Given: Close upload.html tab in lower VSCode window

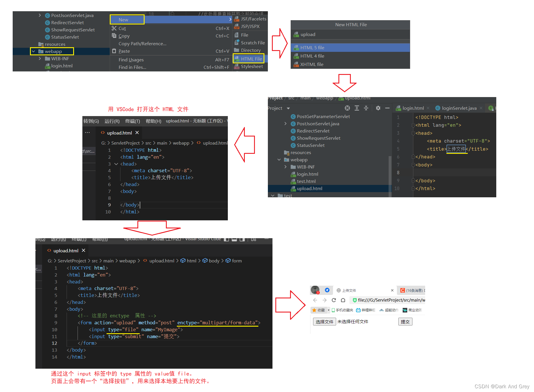Looking at the screenshot, I should pyautogui.click(x=84, y=250).
